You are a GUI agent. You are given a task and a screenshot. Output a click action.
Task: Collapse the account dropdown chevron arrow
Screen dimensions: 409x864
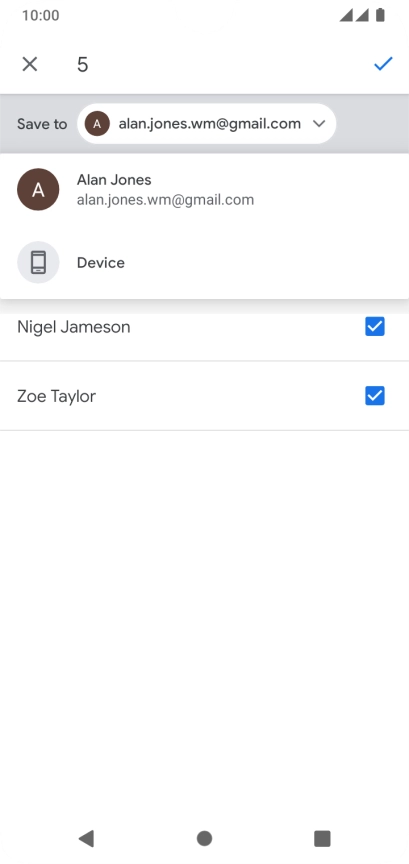[x=319, y=124]
